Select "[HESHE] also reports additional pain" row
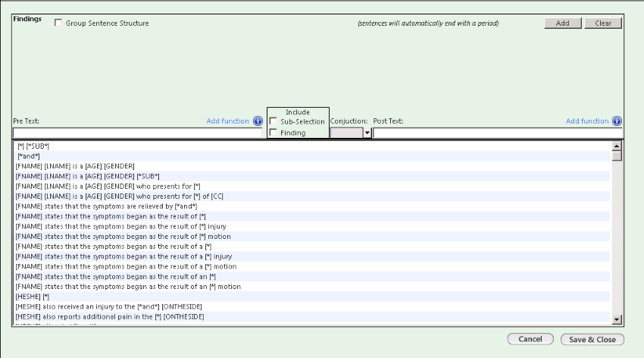Image resolution: width=644 pixels, height=358 pixels. (313, 316)
